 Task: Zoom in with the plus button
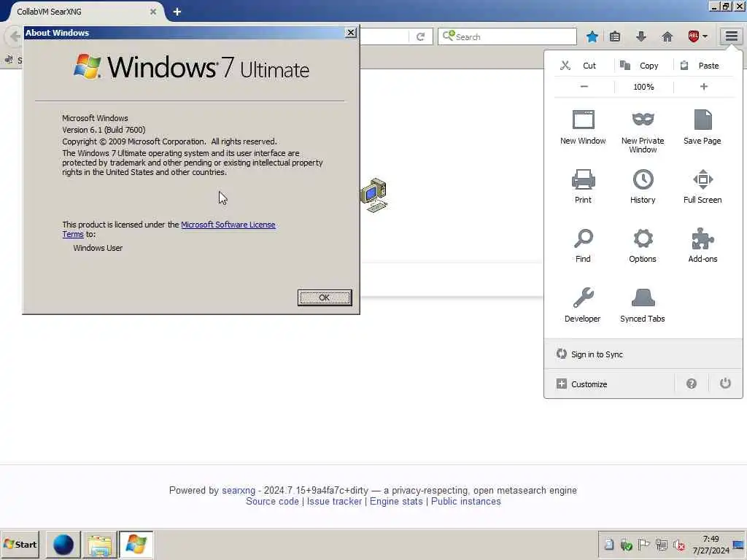click(704, 87)
